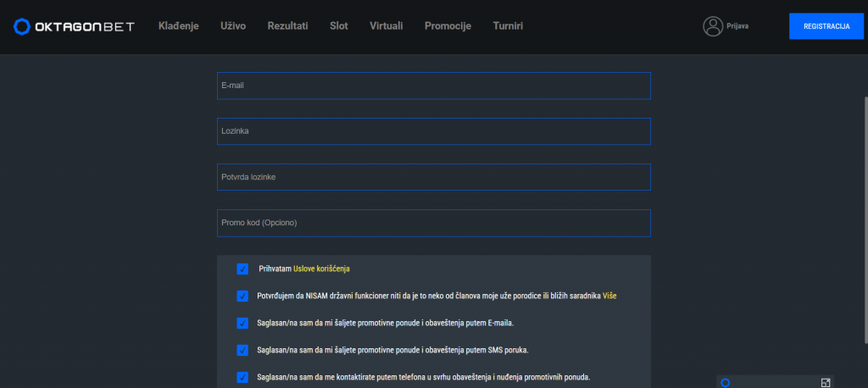Toggle the NISAM državni funkcioner checkbox

point(242,297)
